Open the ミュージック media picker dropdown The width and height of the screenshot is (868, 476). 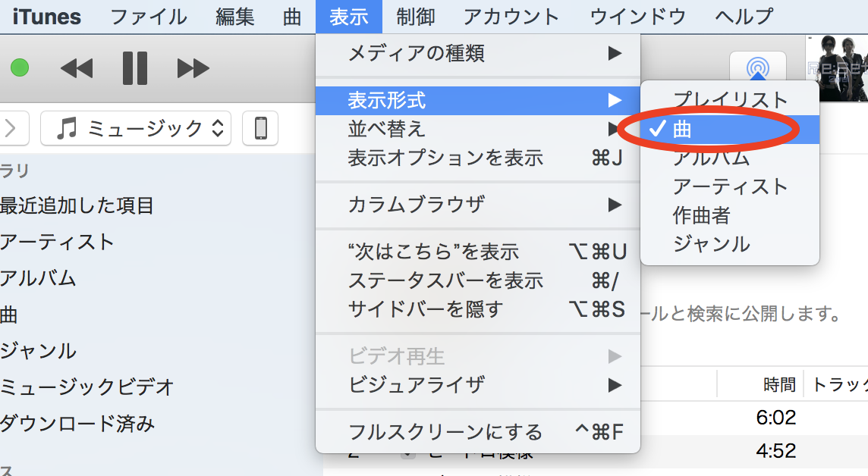tap(136, 128)
